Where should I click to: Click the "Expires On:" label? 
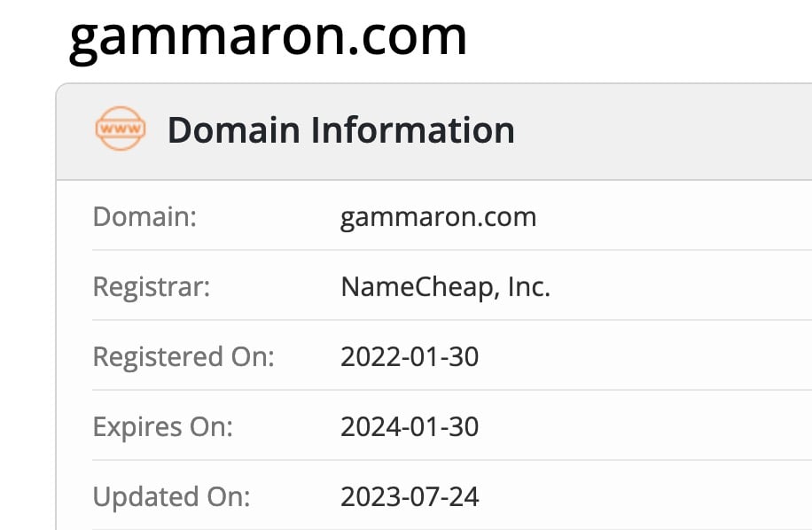click(162, 426)
